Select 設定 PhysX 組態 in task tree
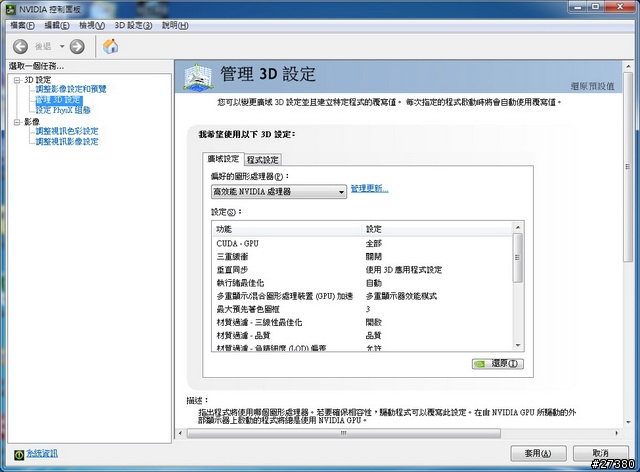The height and width of the screenshot is (472, 640). point(63,110)
